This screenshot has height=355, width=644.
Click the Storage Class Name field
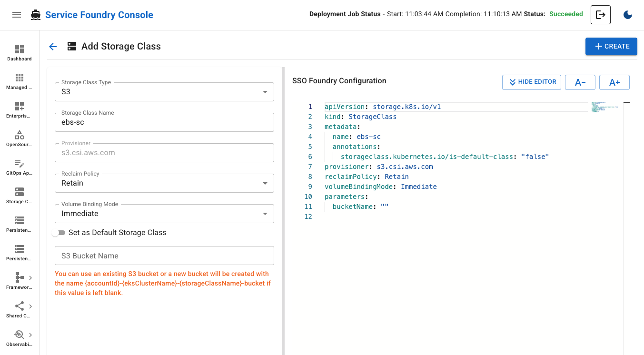coord(164,122)
